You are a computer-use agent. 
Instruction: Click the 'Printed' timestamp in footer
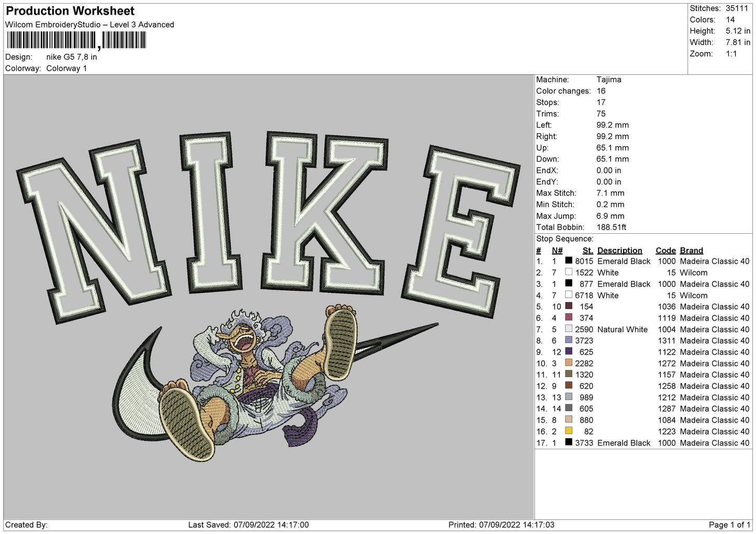[501, 525]
